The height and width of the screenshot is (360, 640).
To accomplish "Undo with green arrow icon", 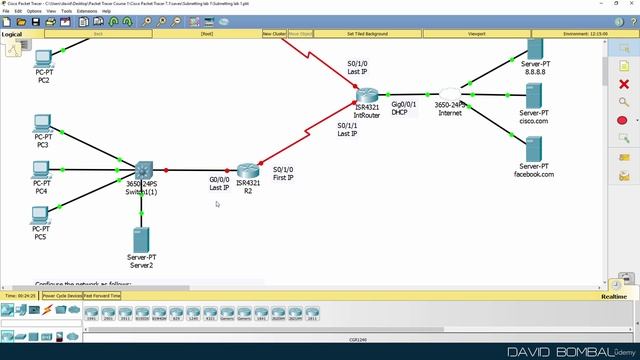I will click(113, 22).
